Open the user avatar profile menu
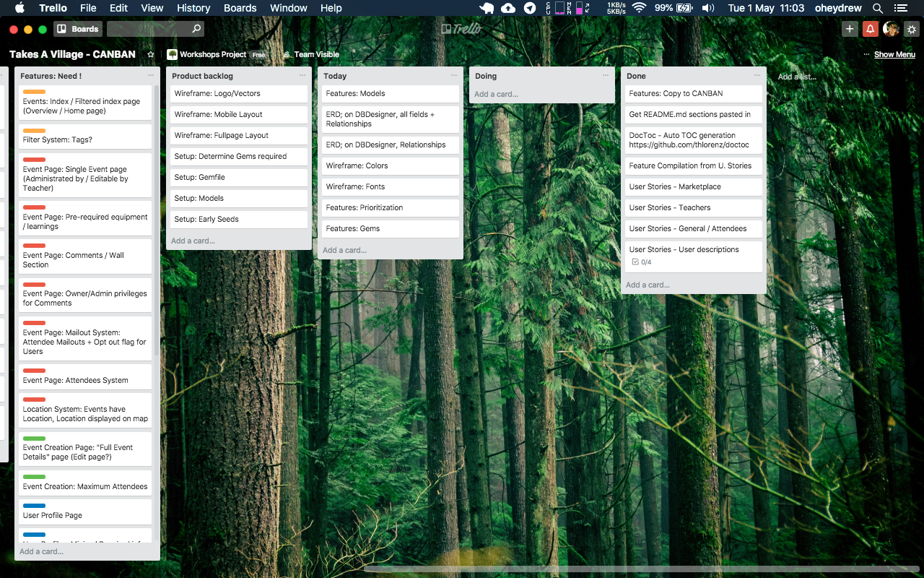The image size is (924, 578). click(891, 29)
